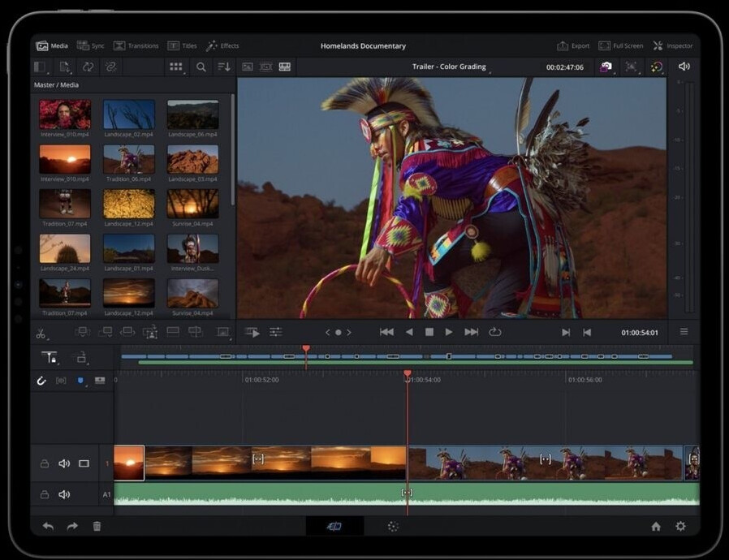
Task: Search the media pool with magnifier icon
Action: click(x=201, y=67)
